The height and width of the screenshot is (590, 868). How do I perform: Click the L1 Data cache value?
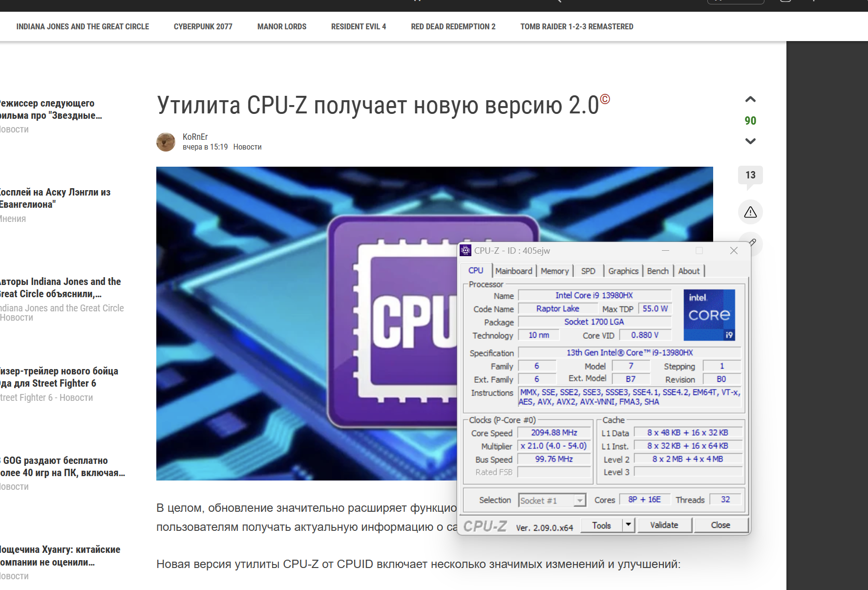click(x=688, y=433)
